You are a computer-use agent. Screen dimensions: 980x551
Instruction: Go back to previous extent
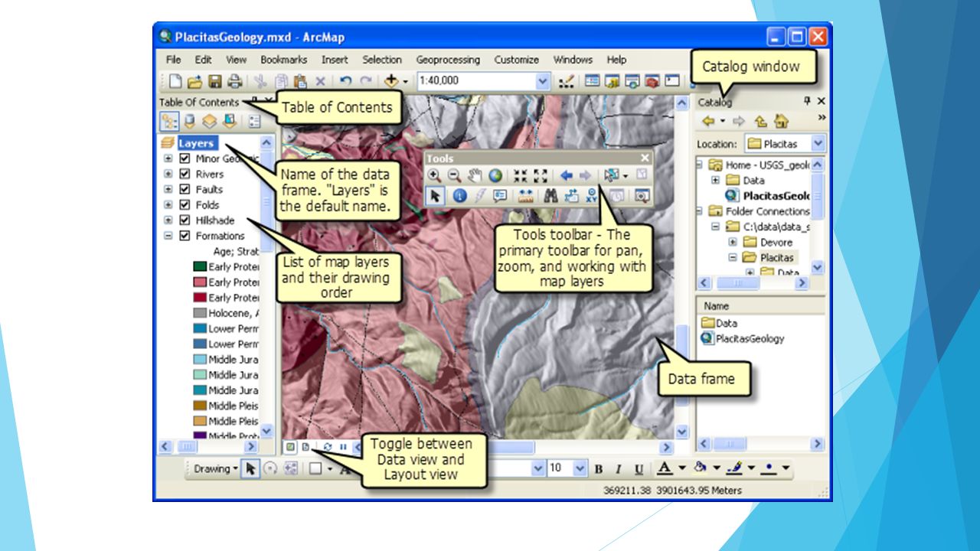567,175
